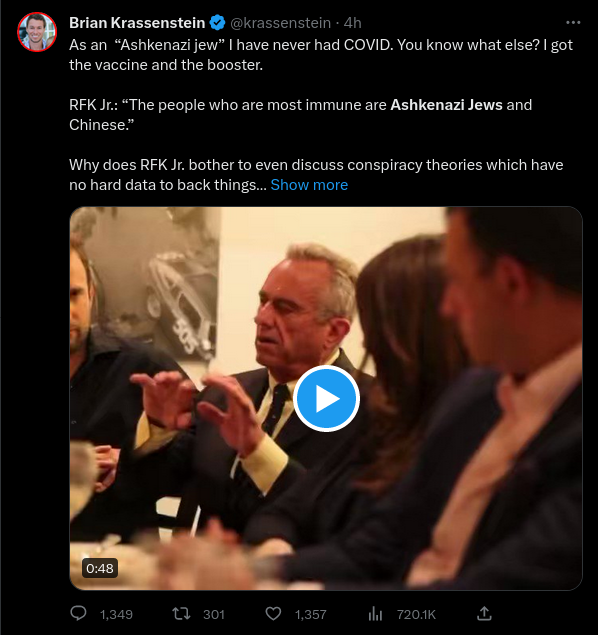598x635 pixels.
Task: Click the 301 reposts count
Action: pyautogui.click(x=214, y=615)
